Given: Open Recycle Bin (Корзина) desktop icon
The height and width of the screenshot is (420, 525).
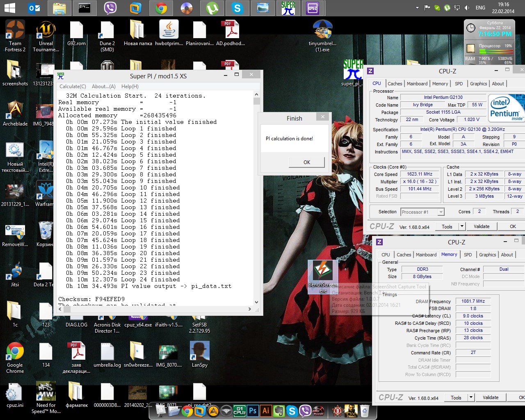Looking at the screenshot, I should coord(45,234).
